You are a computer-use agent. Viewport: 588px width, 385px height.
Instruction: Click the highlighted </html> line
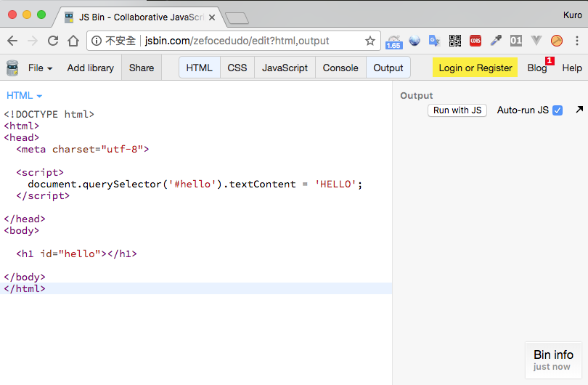click(196, 288)
